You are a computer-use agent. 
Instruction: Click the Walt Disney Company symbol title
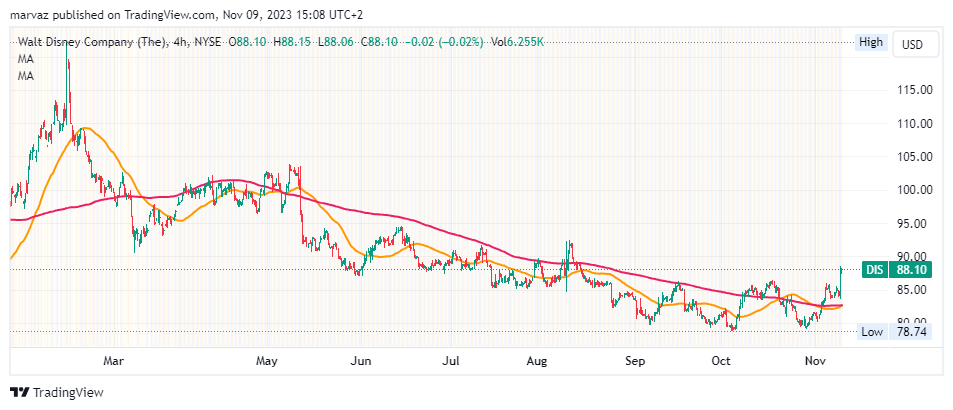pos(92,42)
